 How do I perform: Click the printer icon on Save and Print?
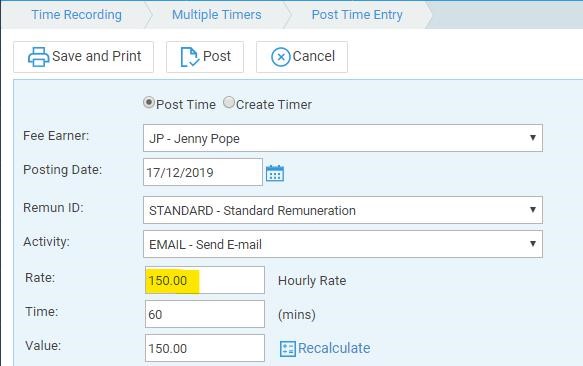click(x=38, y=57)
